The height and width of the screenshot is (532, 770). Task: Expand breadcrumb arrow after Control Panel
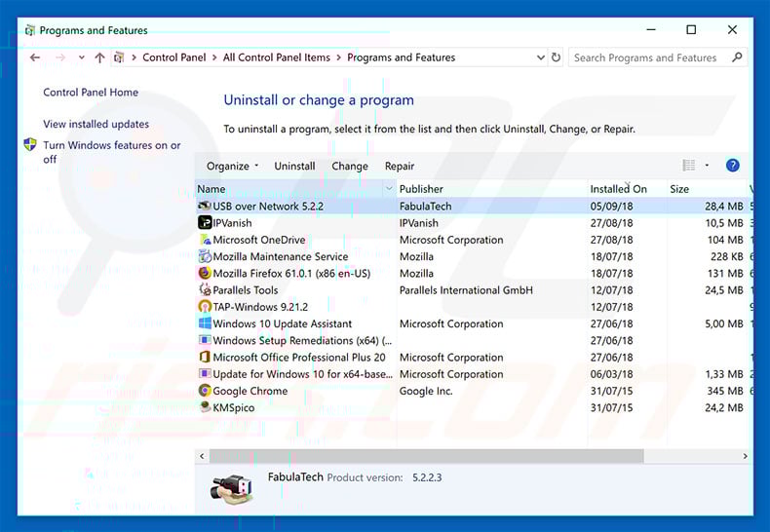(214, 57)
